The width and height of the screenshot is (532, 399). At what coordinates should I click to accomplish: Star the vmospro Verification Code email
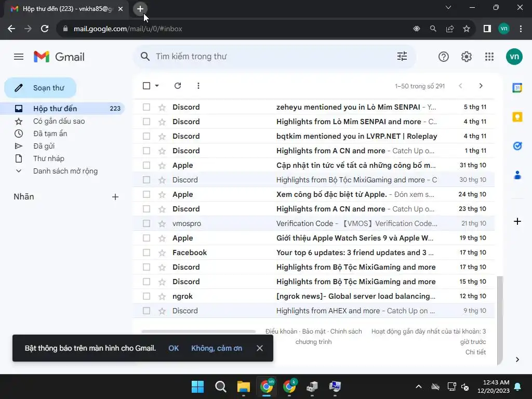[162, 223]
